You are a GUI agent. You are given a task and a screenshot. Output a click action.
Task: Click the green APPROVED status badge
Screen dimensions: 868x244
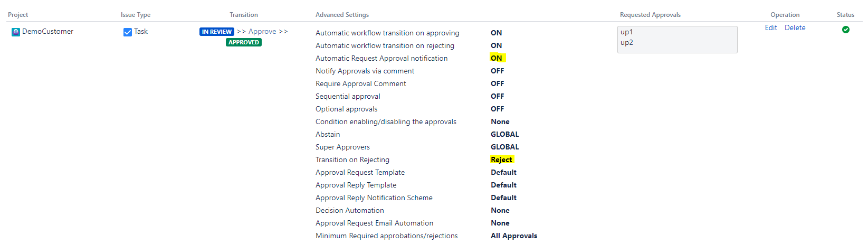click(244, 42)
